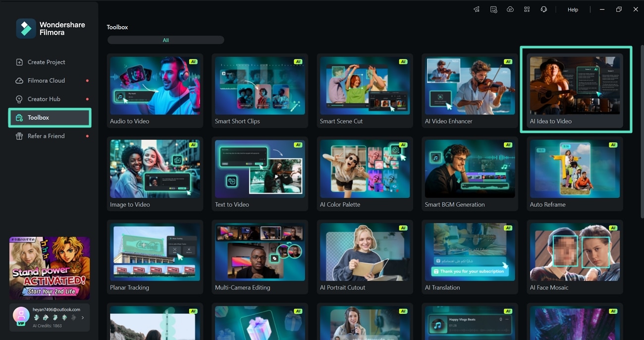The width and height of the screenshot is (644, 340).
Task: Open the Multi-Camera Editing tool
Action: coord(260,257)
